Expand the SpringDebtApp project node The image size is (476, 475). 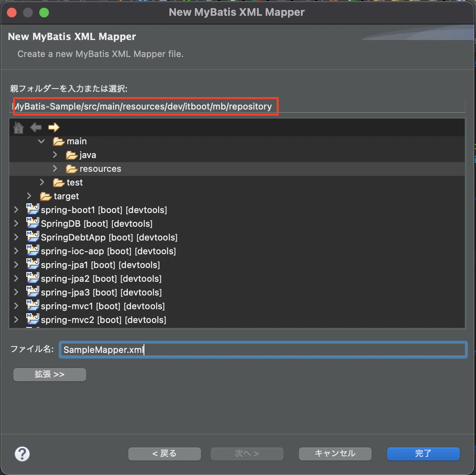coord(16,237)
